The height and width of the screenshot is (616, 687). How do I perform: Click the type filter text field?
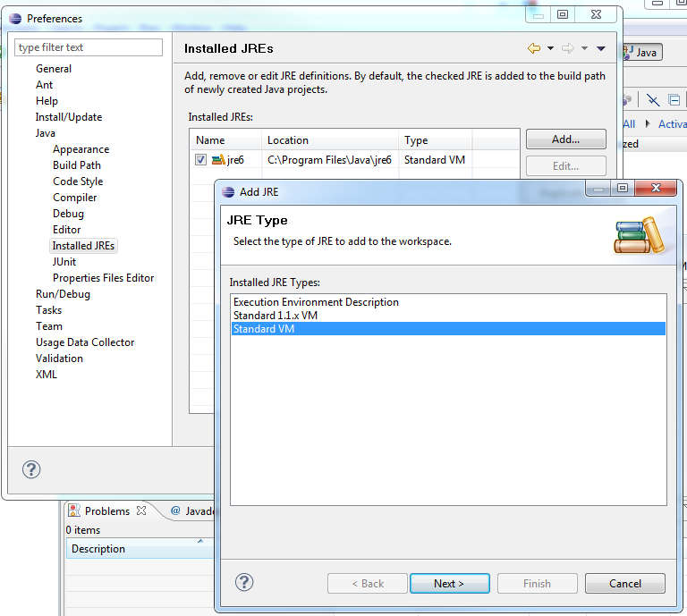[x=89, y=47]
